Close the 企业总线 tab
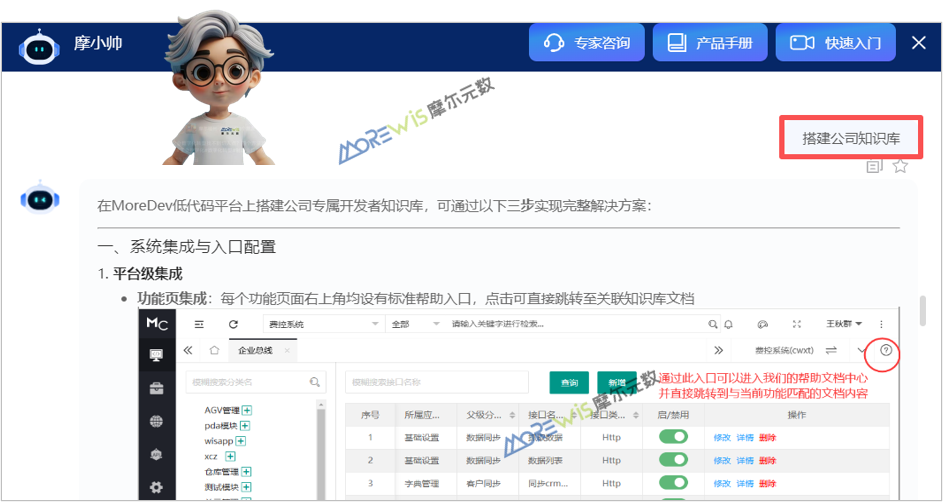 287,350
